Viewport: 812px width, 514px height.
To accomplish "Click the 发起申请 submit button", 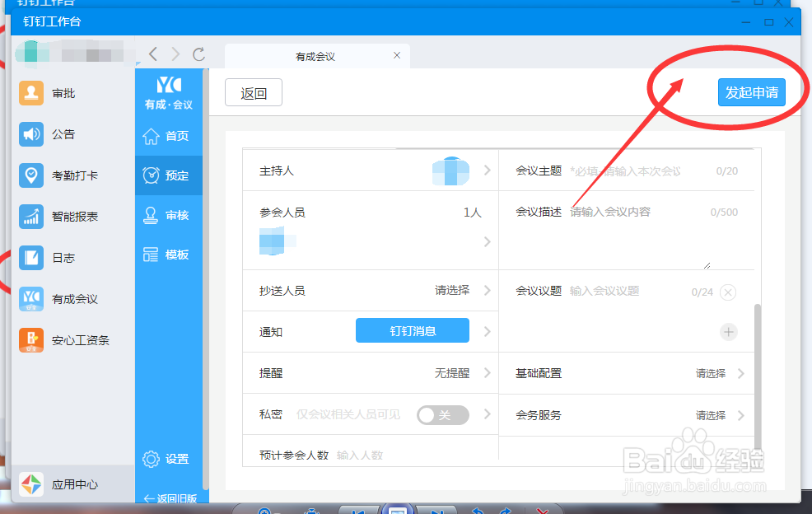I will [751, 92].
